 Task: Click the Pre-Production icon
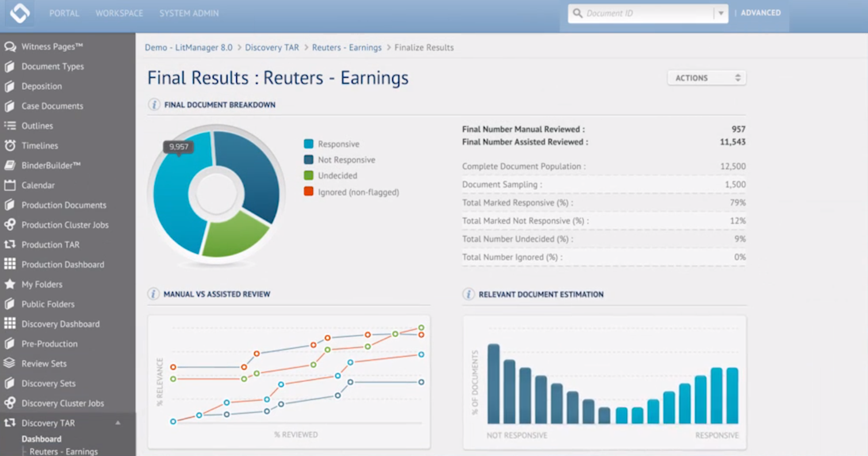(x=10, y=344)
